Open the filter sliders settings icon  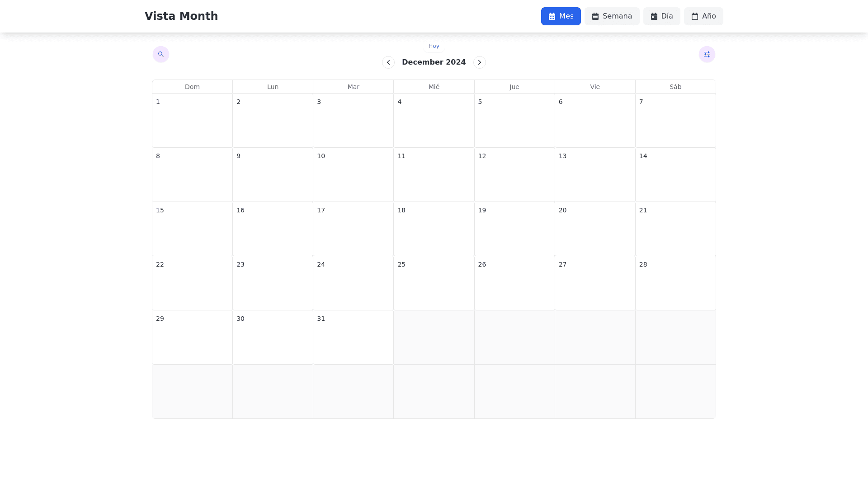(x=707, y=54)
